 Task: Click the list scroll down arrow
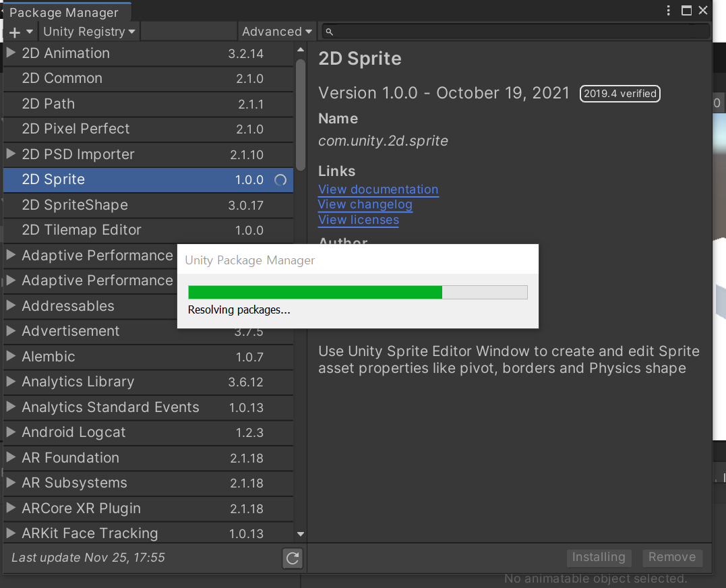(301, 534)
